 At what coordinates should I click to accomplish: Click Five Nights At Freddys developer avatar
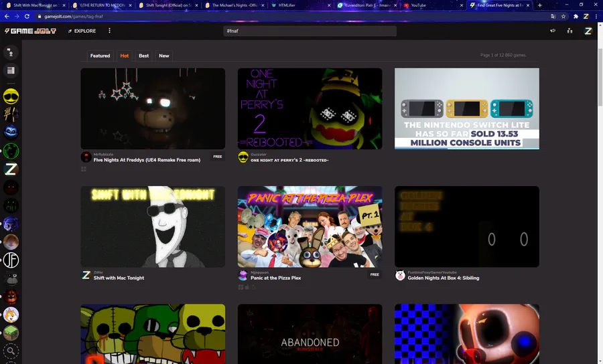tap(86, 157)
